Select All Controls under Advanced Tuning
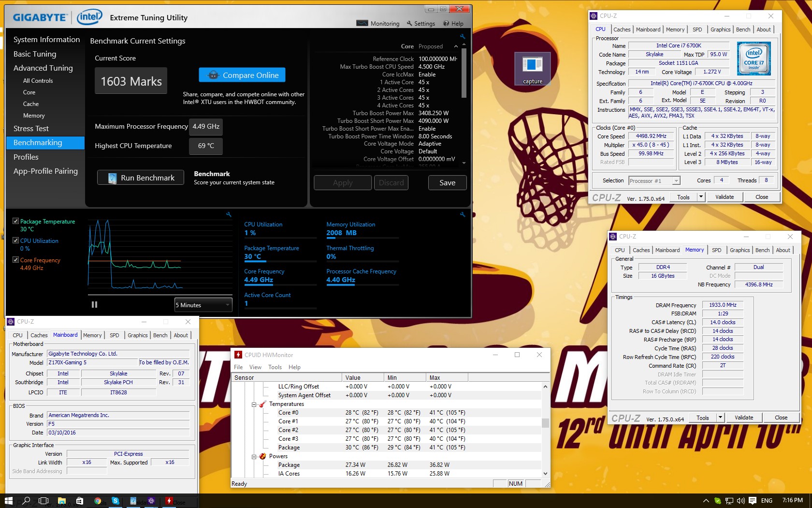This screenshot has width=812, height=508. coord(38,81)
